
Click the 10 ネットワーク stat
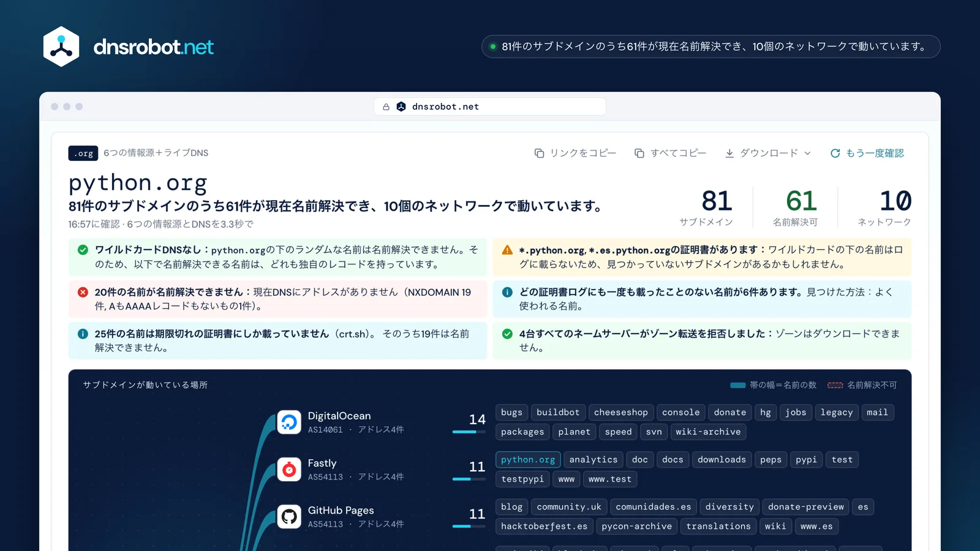884,208
